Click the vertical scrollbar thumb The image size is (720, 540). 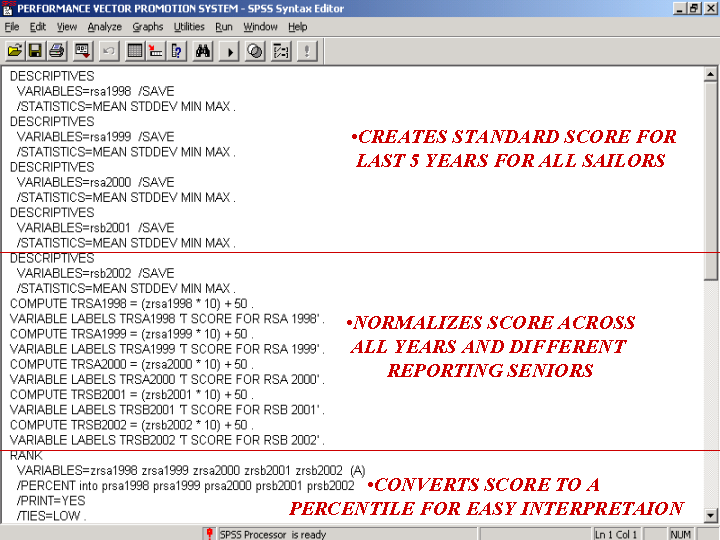tap(710, 180)
